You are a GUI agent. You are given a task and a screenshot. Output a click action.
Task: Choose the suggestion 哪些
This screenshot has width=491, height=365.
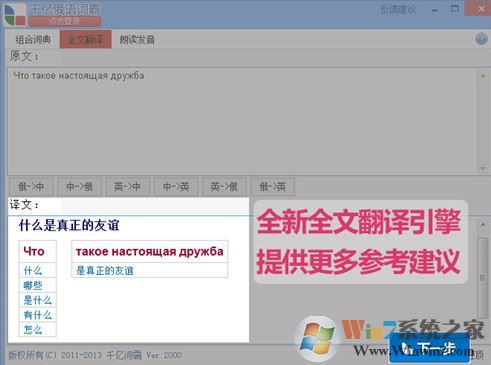tap(37, 285)
